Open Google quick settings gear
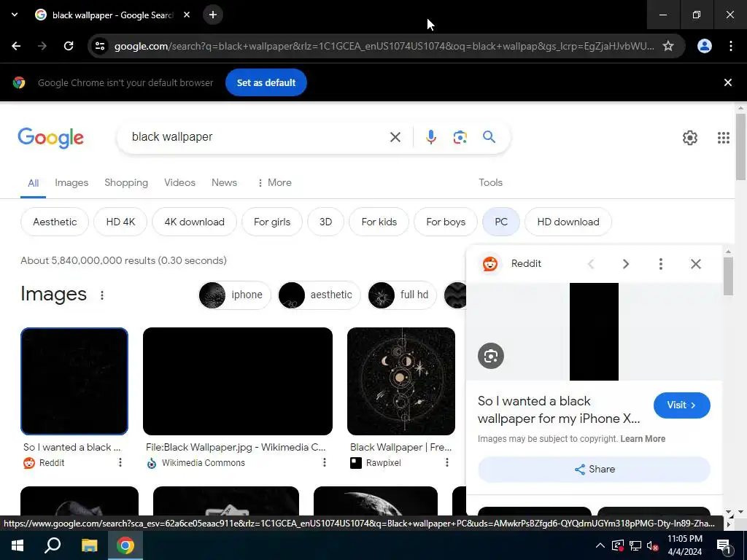Viewport: 747px width, 560px height. [690, 138]
